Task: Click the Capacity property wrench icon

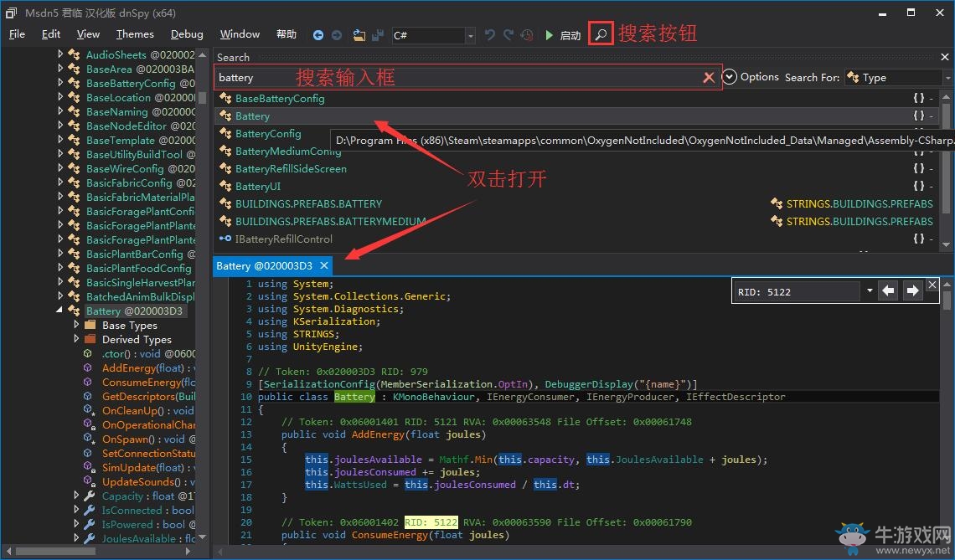Action: (90, 496)
